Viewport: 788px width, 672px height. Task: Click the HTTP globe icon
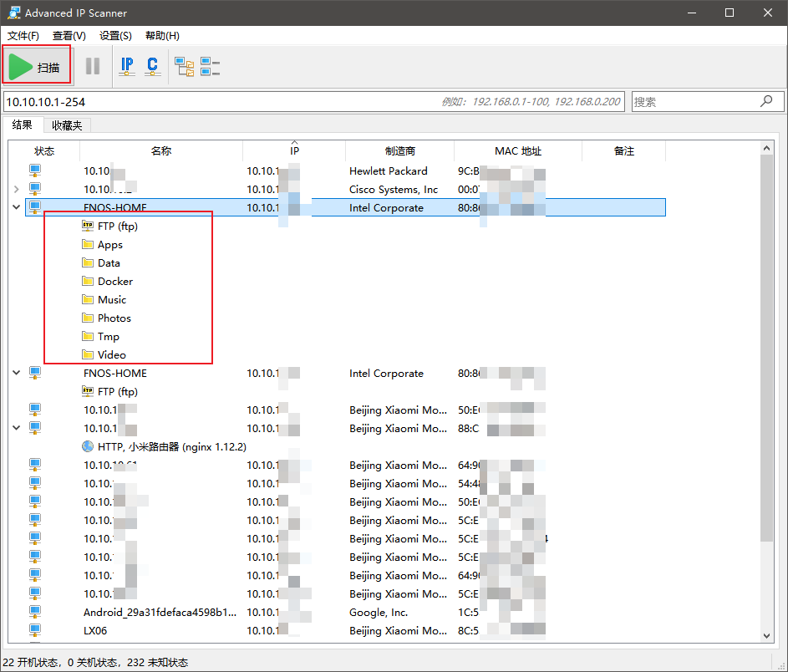(x=88, y=446)
